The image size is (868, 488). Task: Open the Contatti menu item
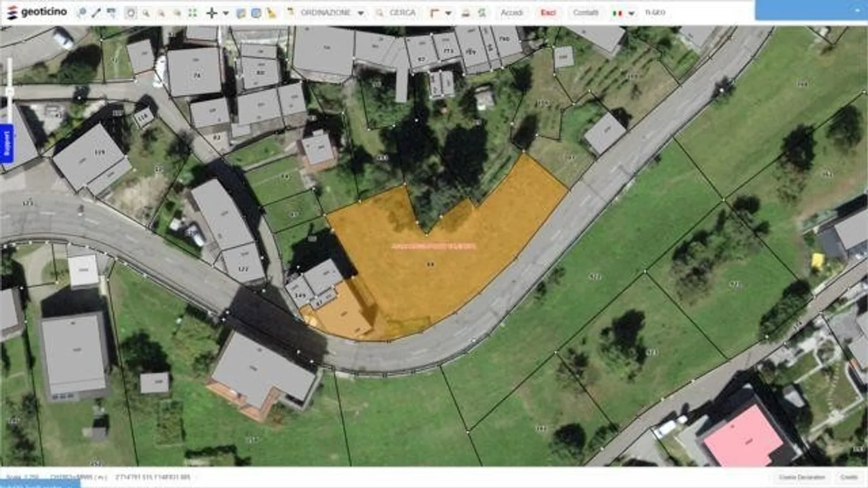585,13
